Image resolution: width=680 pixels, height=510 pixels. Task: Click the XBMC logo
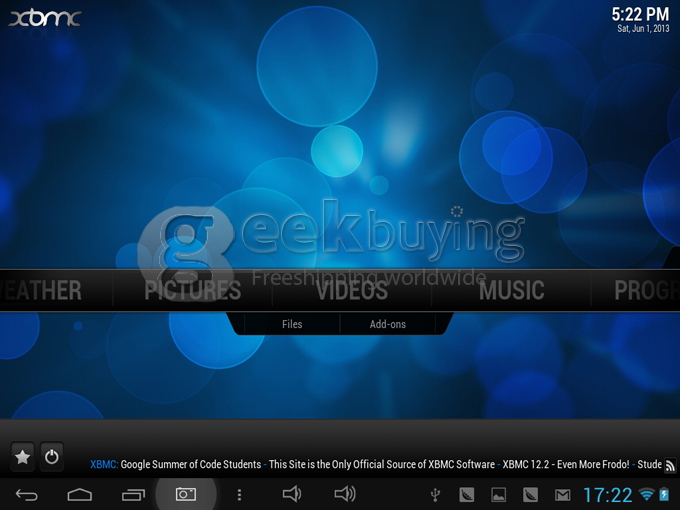[x=45, y=18]
